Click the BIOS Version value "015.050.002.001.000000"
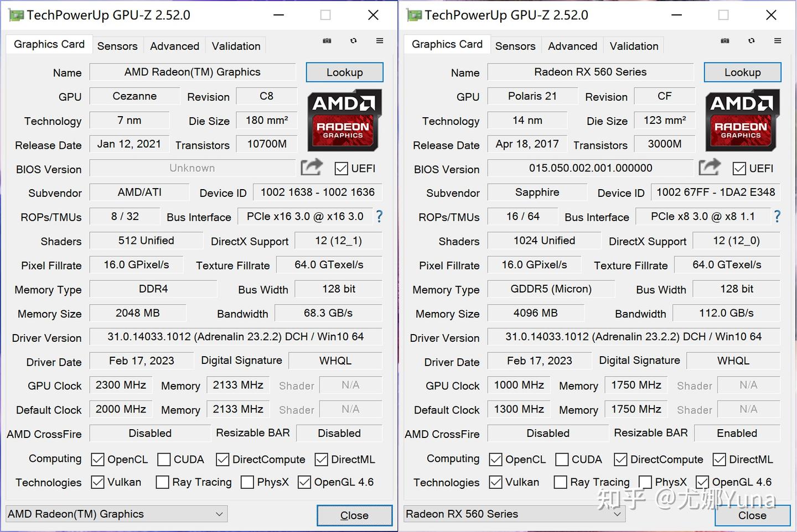This screenshot has width=797, height=532. [591, 168]
